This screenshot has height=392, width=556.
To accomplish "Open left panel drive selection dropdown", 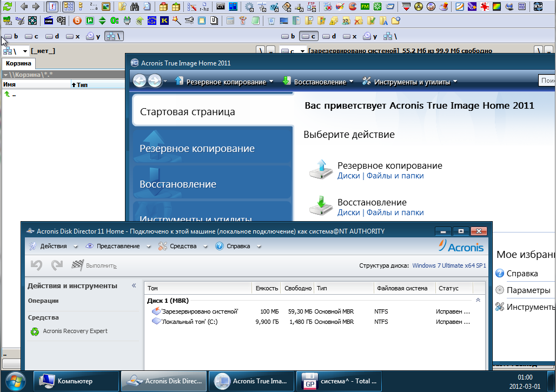I will [25, 51].
